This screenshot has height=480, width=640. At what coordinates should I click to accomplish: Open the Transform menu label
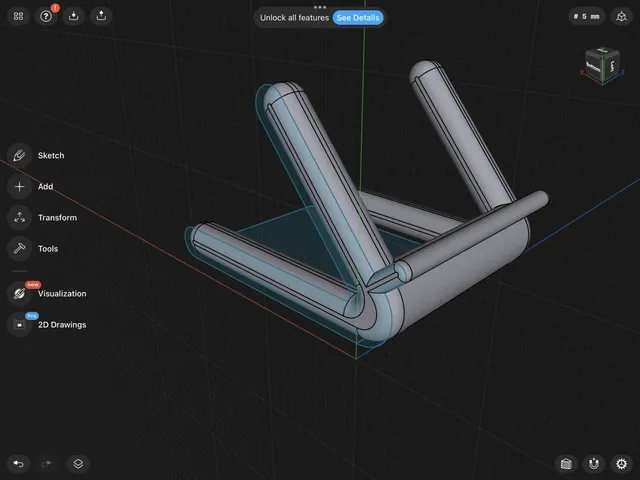click(57, 218)
